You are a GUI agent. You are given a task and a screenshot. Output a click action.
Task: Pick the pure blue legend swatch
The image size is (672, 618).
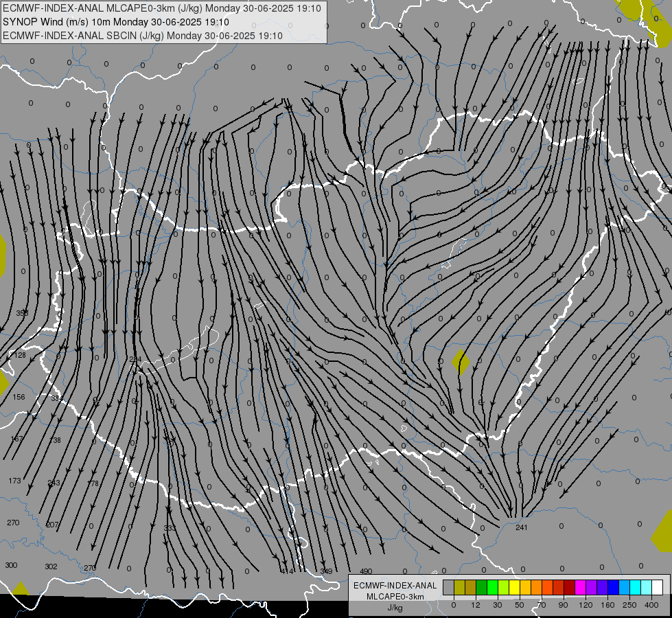point(614,587)
